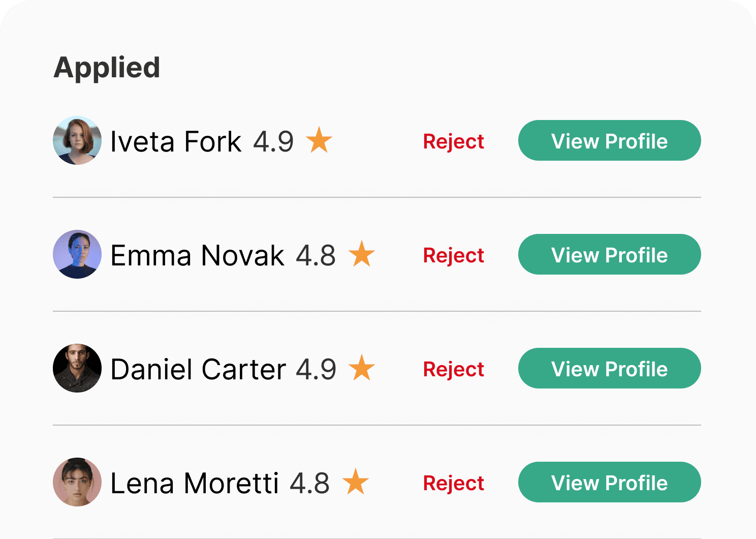Reject applicant Emma Novak
The height and width of the screenshot is (539, 756).
click(x=453, y=255)
